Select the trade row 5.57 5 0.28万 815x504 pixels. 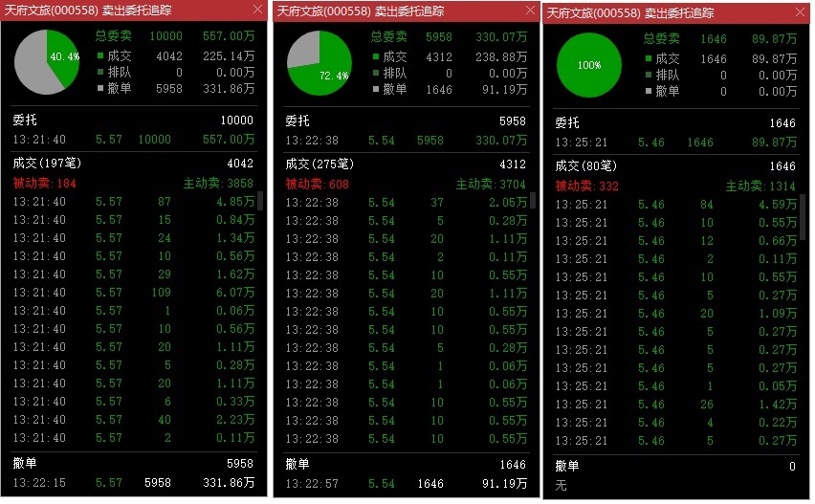tap(134, 365)
